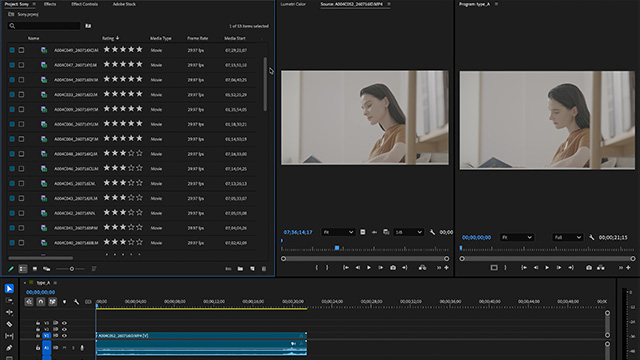This screenshot has width=640, height=360.
Task: Toggle project writable green pencil icon
Action: pyautogui.click(x=11, y=269)
